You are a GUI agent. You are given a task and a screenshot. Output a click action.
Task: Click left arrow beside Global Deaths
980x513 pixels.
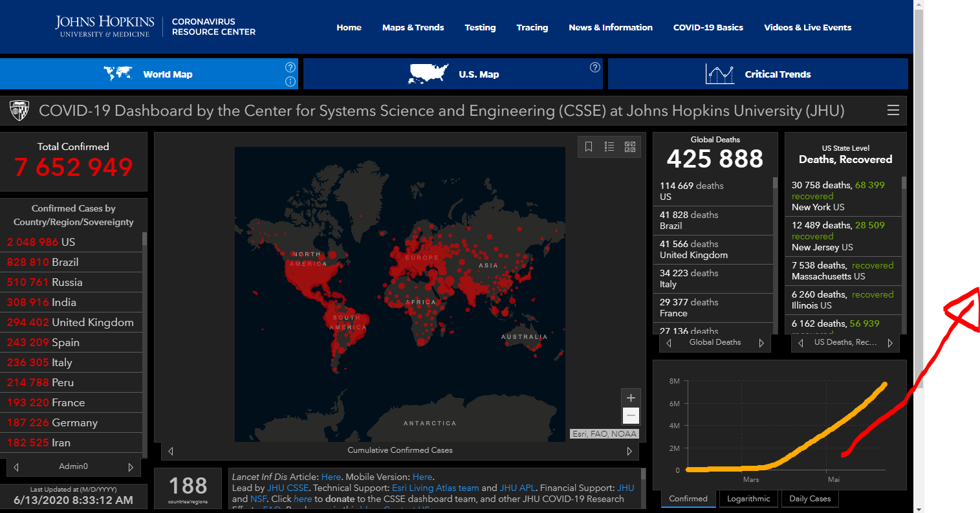(x=669, y=343)
